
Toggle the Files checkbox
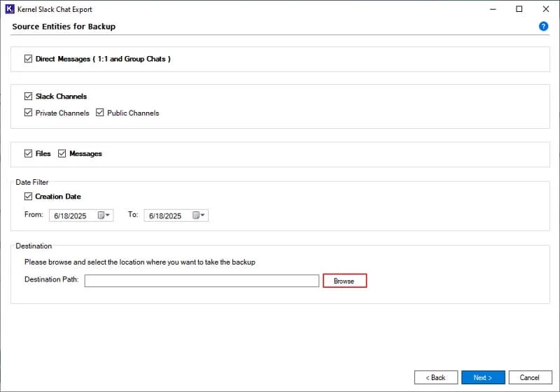tap(28, 153)
